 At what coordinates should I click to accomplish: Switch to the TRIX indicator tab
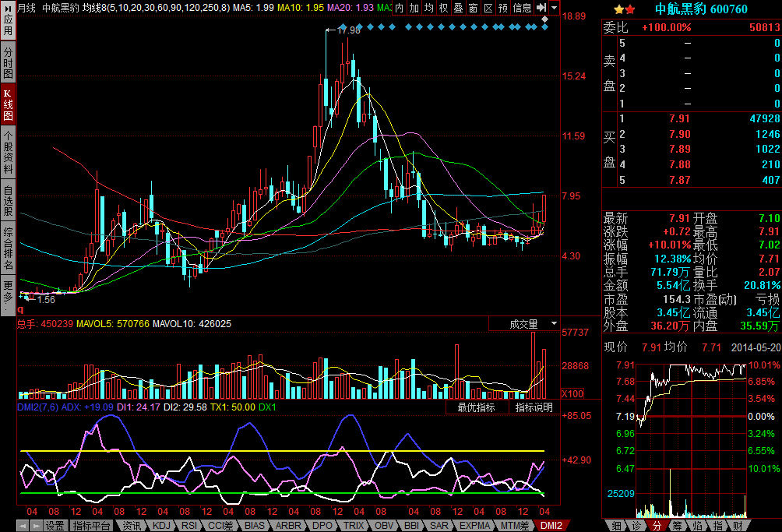tap(353, 526)
